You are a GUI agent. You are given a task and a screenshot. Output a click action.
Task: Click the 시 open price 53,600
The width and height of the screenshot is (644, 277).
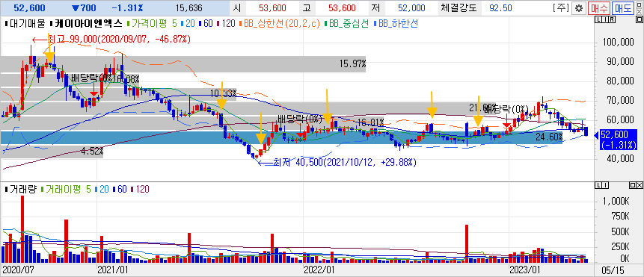point(272,7)
